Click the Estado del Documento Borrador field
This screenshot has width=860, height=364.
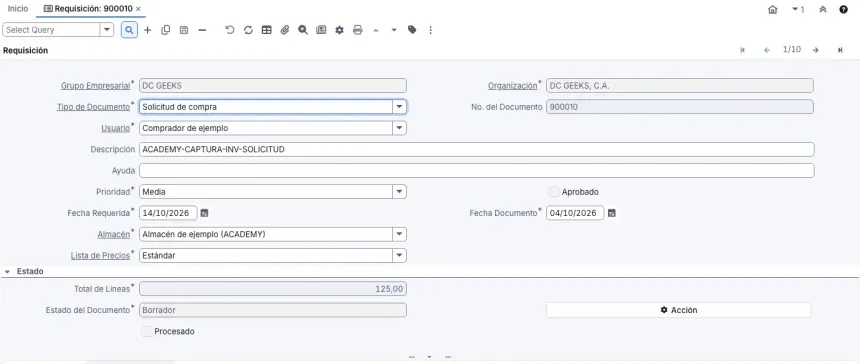click(273, 310)
